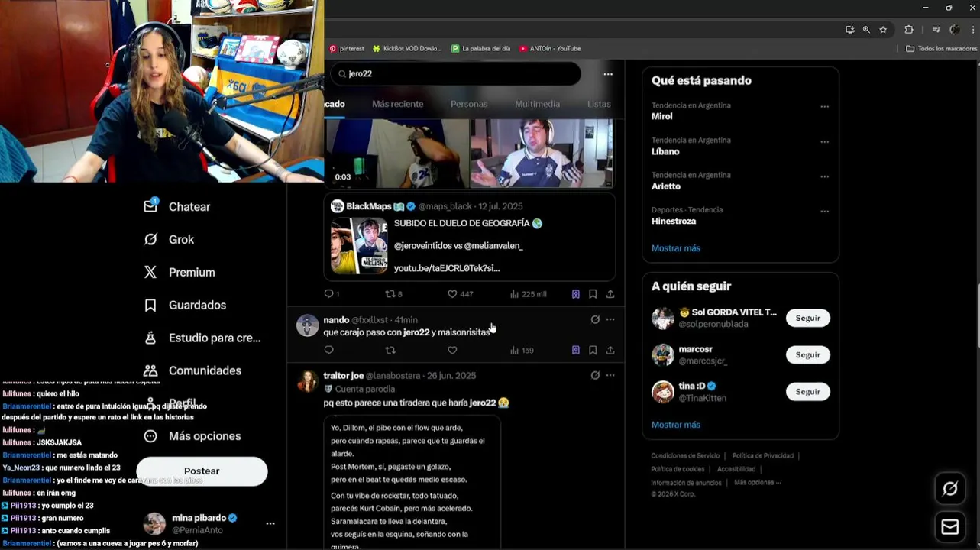Image resolution: width=980 pixels, height=550 pixels.
Task: Open more menu on traitor joe's post
Action: [610, 375]
